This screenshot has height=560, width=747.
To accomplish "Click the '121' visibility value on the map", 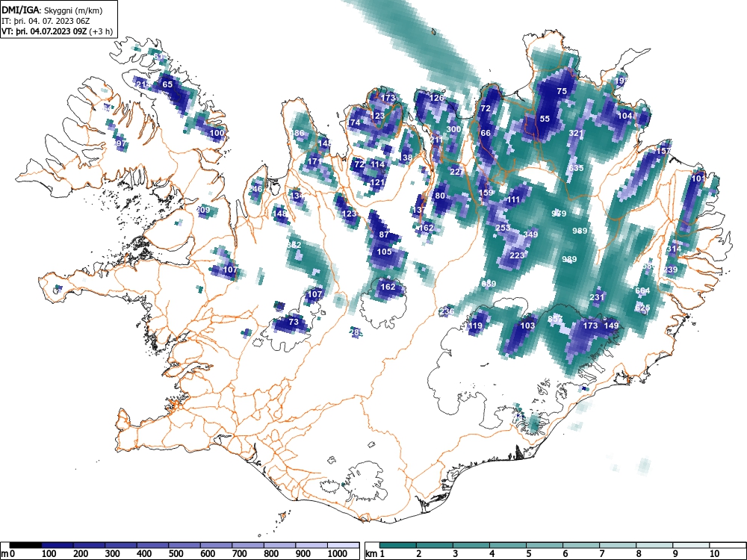I will coord(377,182).
